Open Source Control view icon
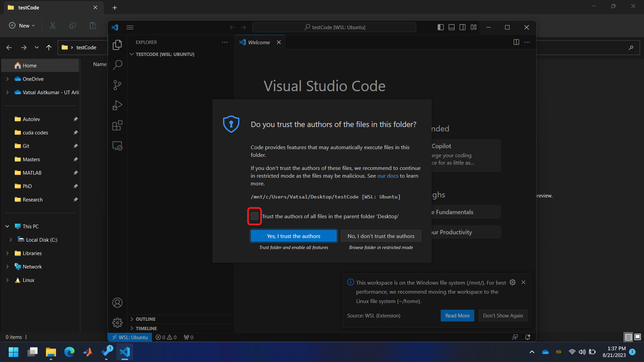 click(x=117, y=85)
